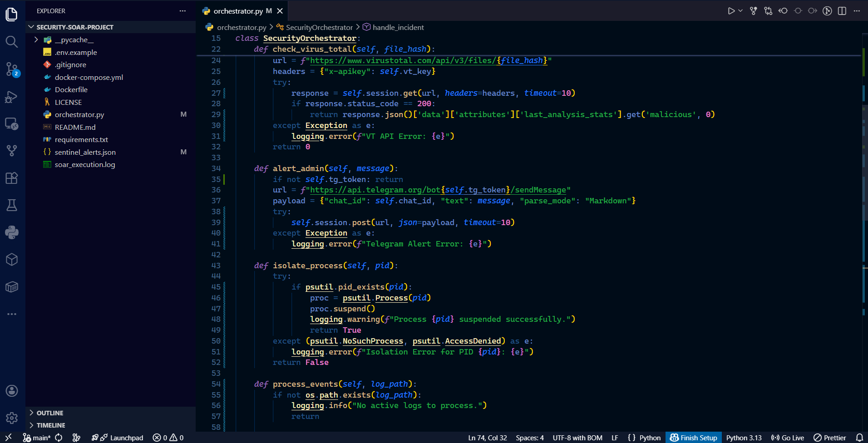Open sentinel_alerts.json in explorer

[x=85, y=152]
